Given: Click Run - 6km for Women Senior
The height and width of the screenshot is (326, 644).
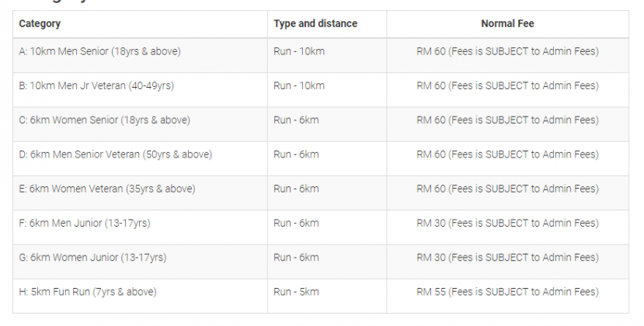Looking at the screenshot, I should click(x=296, y=120).
